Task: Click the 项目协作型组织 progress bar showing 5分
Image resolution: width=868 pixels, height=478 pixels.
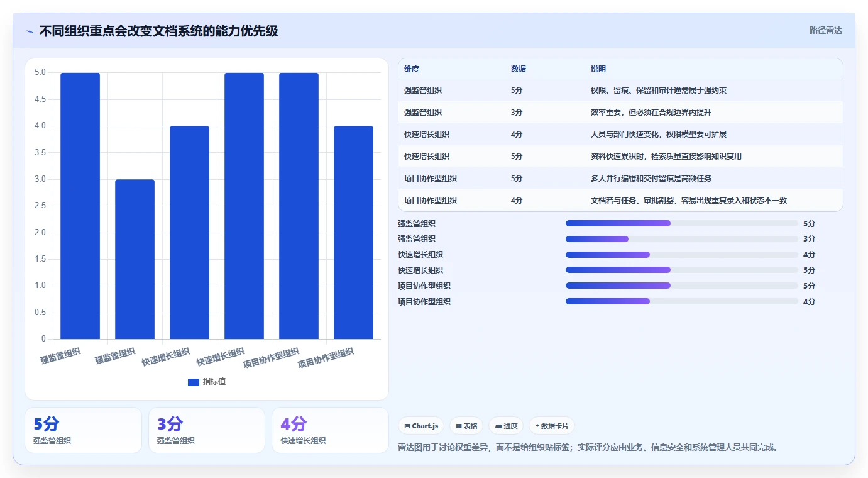Action: tap(681, 286)
